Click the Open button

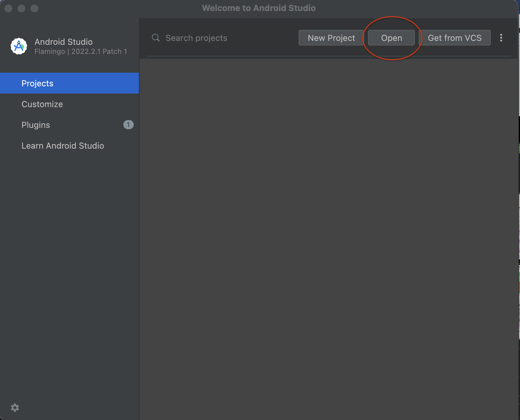pos(391,38)
